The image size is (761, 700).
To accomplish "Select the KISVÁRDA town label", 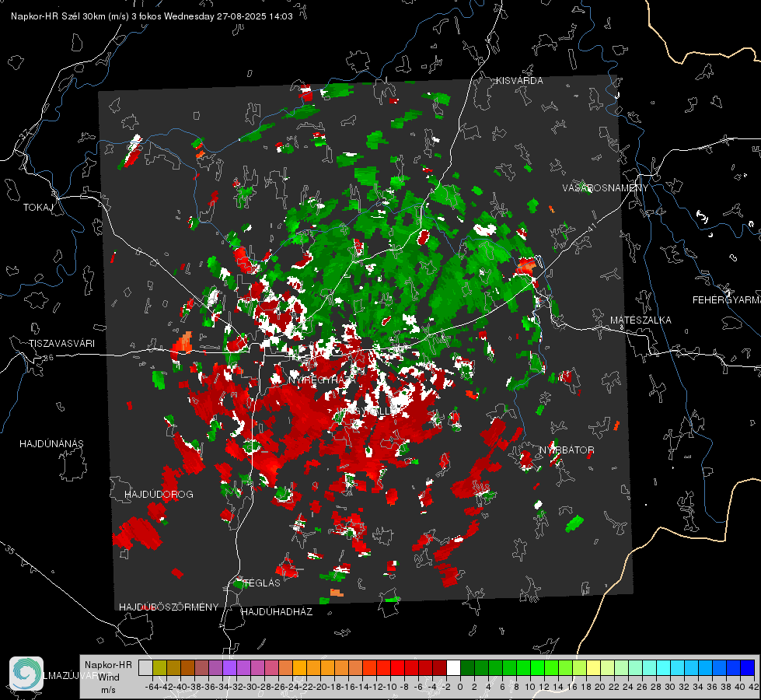I will [519, 81].
